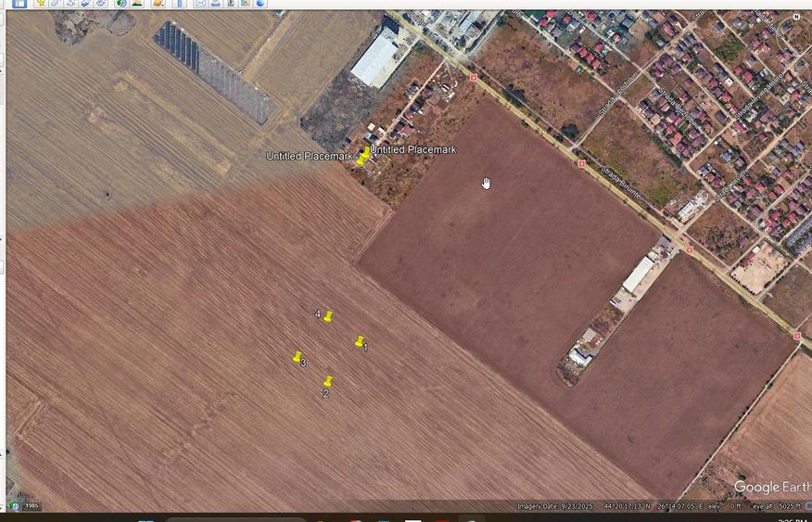Click the elev 0 ft status readout
Screen dimensions: 812x522
(725, 506)
